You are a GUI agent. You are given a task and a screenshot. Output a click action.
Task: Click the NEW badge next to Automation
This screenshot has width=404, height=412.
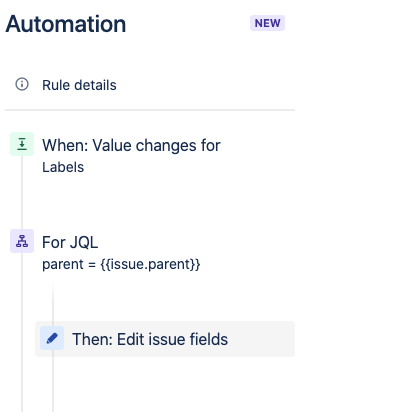267,23
